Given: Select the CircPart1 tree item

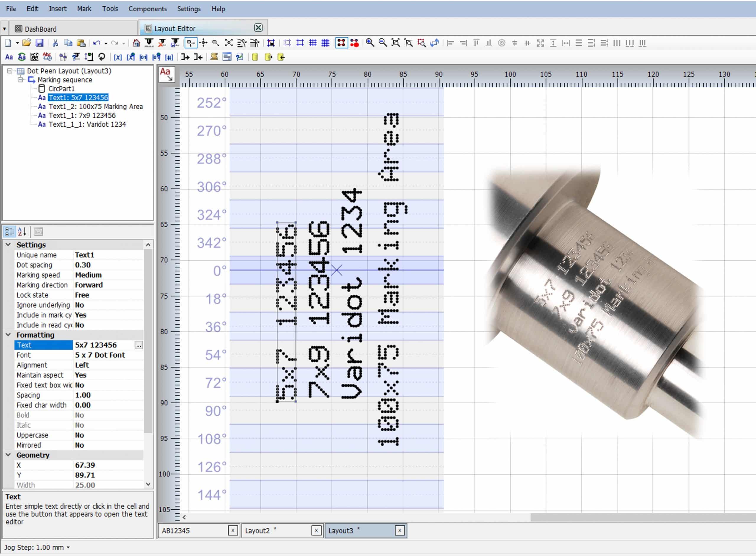Looking at the screenshot, I should click(61, 89).
